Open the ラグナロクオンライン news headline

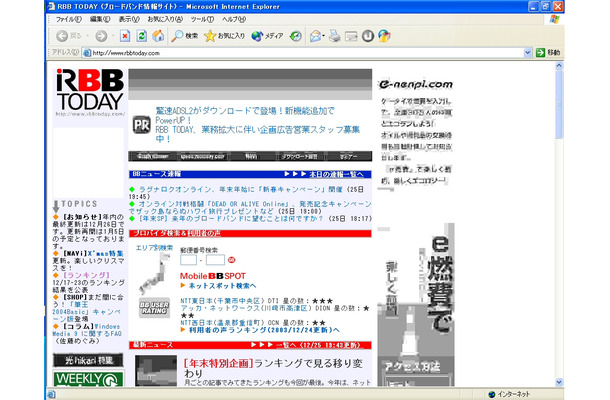click(x=240, y=189)
